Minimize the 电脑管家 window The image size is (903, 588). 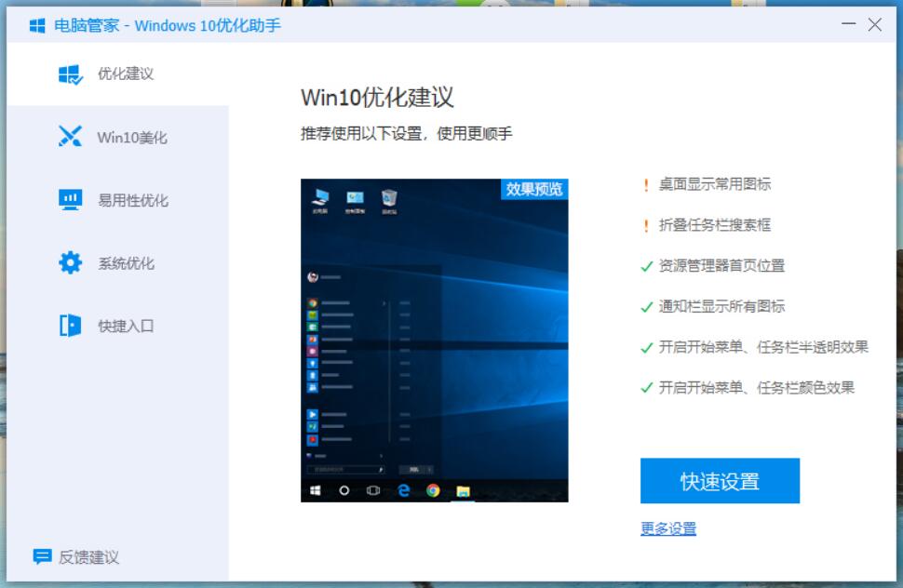click(x=848, y=24)
